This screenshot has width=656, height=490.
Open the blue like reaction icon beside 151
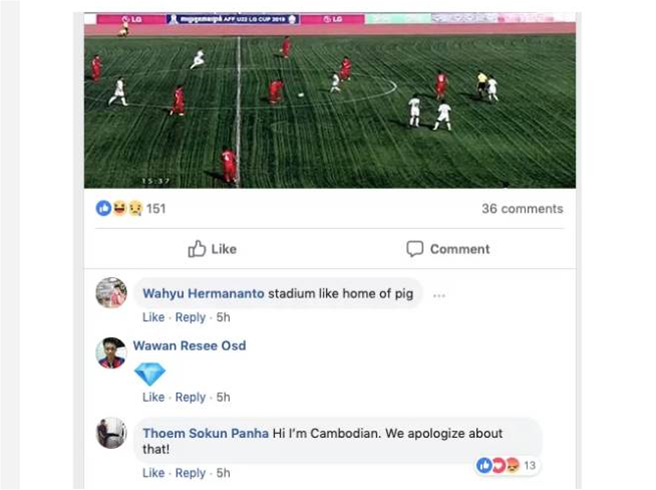[x=103, y=208]
